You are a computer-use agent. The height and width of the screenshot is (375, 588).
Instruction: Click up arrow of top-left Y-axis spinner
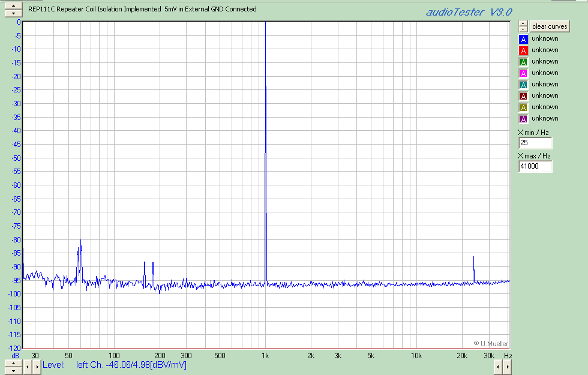13,6
